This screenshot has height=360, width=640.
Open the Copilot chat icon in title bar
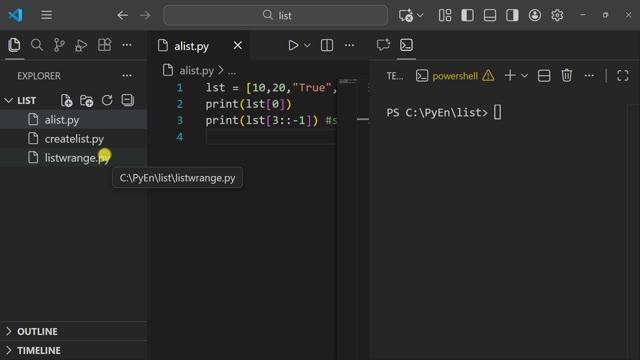(x=406, y=16)
